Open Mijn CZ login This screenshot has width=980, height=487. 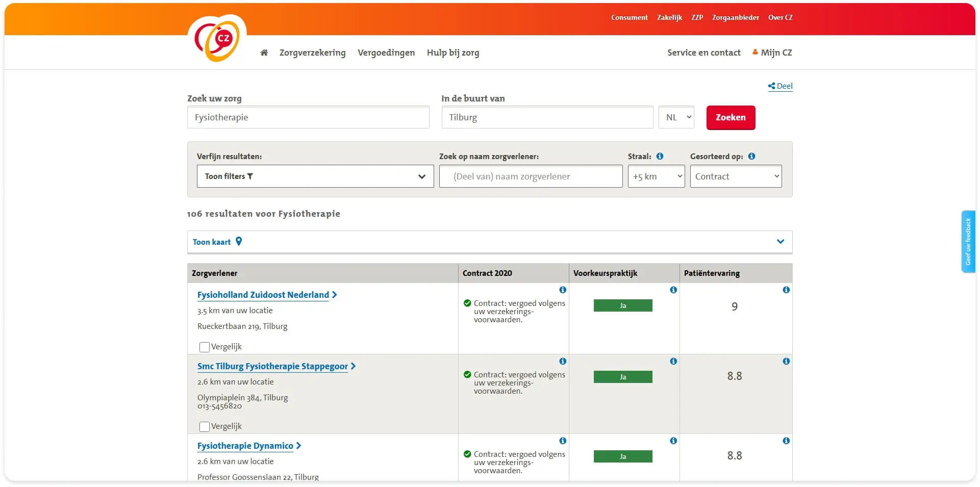pos(772,53)
